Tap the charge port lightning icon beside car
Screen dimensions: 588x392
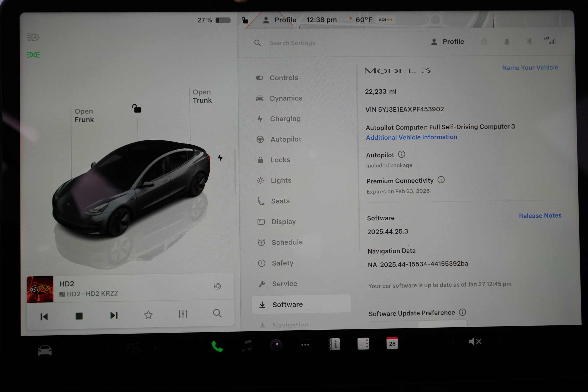[x=220, y=158]
